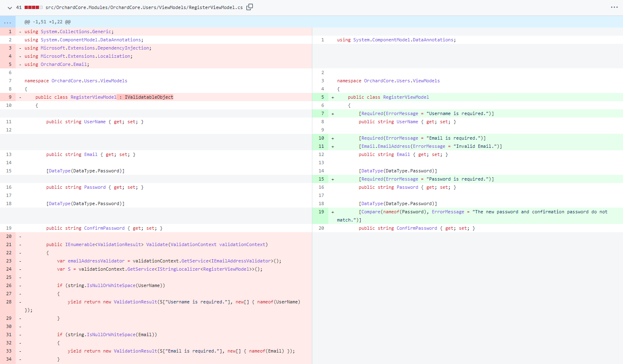Click added Email is required attribute line

click(x=422, y=138)
